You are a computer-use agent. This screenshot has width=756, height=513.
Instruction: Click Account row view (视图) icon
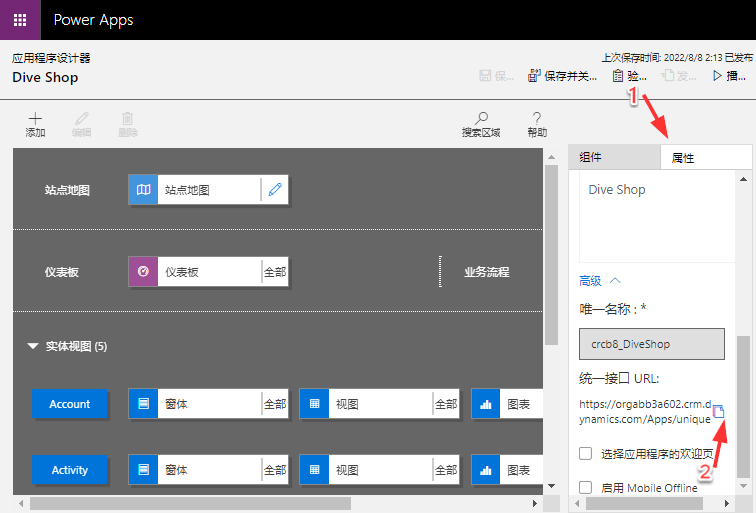[314, 404]
